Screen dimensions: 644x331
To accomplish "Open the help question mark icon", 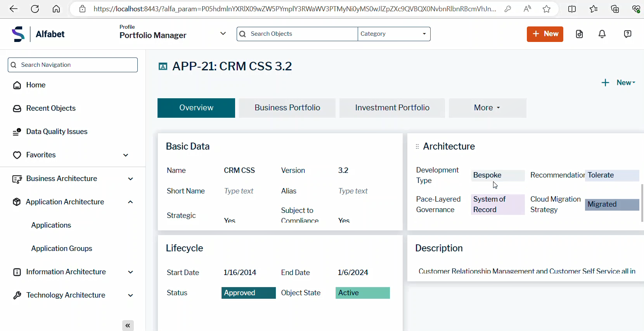I will click(627, 34).
